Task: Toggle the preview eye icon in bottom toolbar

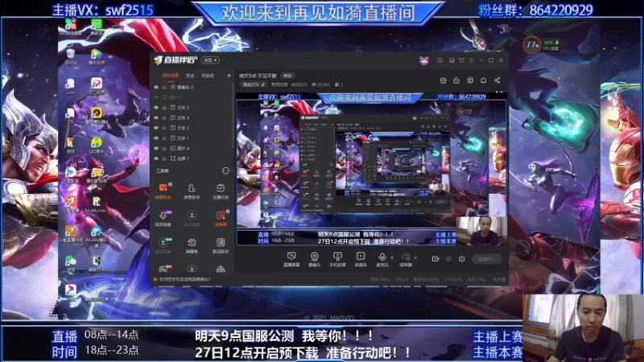Action: [x=449, y=259]
